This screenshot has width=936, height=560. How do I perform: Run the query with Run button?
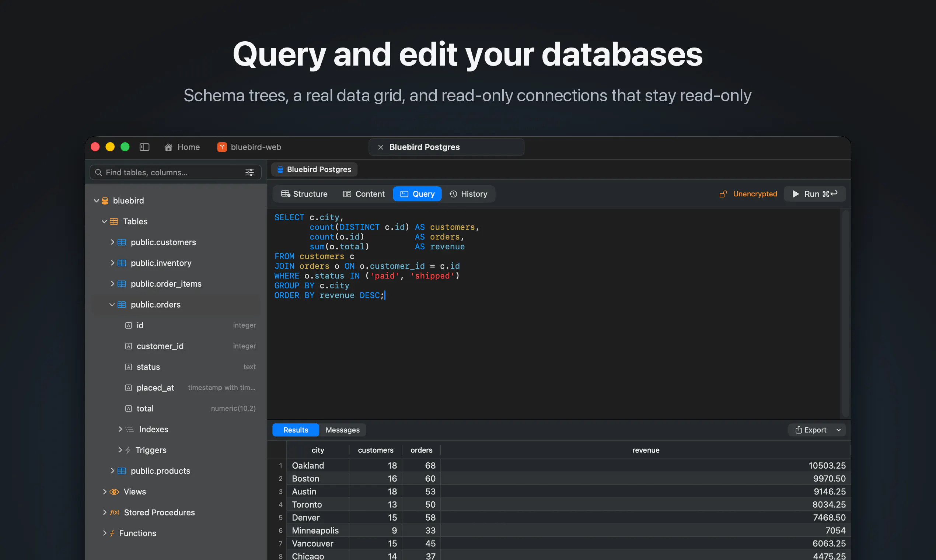pyautogui.click(x=814, y=194)
